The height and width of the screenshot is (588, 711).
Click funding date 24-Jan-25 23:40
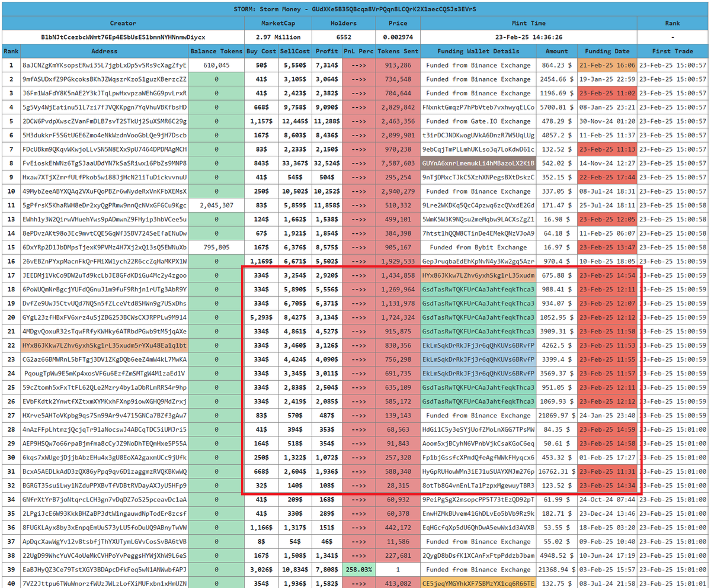pyautogui.click(x=607, y=416)
